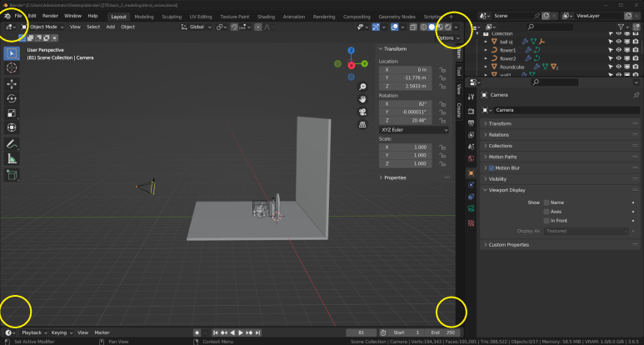
Task: Open the Render menu
Action: (x=50, y=16)
